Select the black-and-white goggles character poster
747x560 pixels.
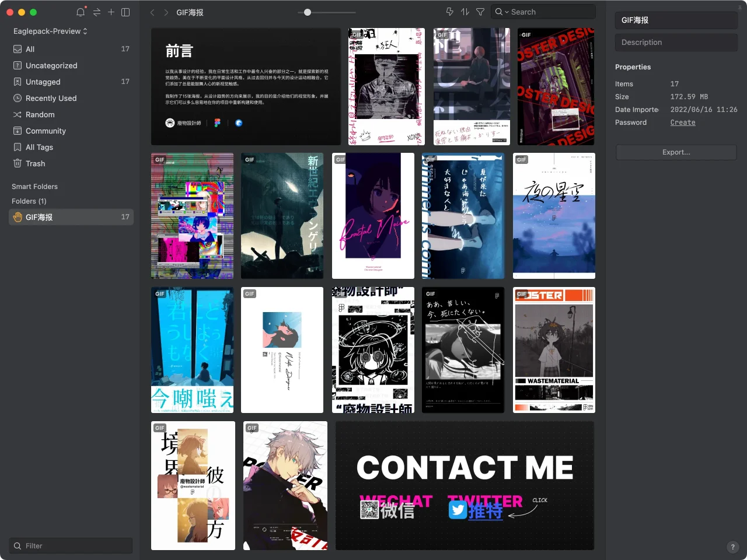pyautogui.click(x=373, y=350)
